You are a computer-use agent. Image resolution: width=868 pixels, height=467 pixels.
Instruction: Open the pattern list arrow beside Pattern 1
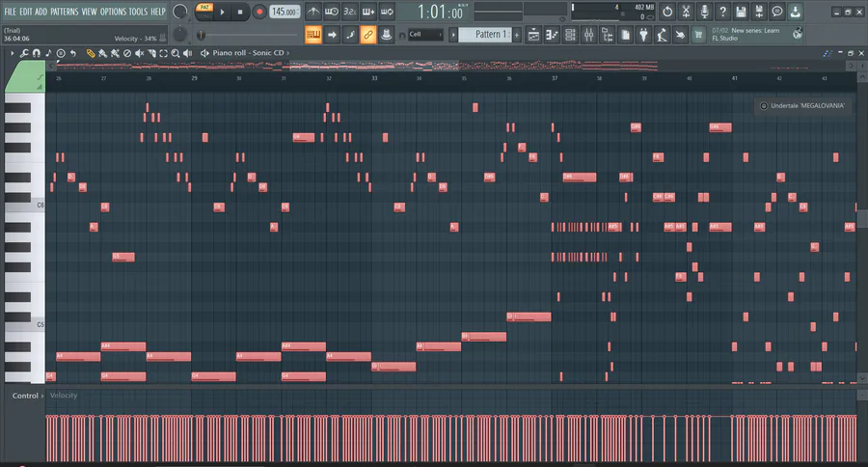453,35
